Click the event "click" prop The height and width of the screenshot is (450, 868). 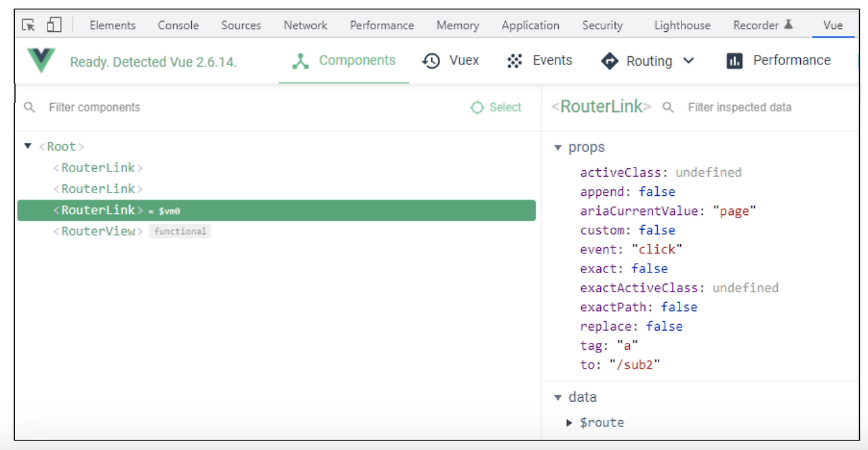(x=631, y=249)
